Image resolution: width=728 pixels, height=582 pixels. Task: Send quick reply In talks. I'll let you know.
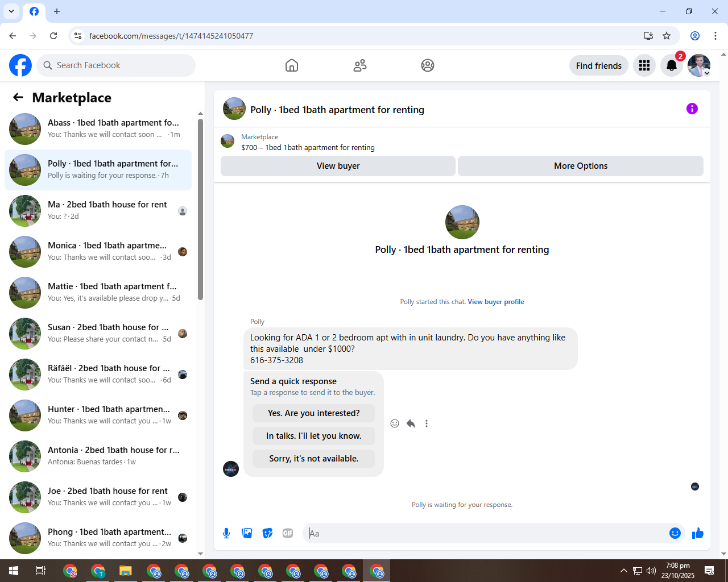point(314,436)
